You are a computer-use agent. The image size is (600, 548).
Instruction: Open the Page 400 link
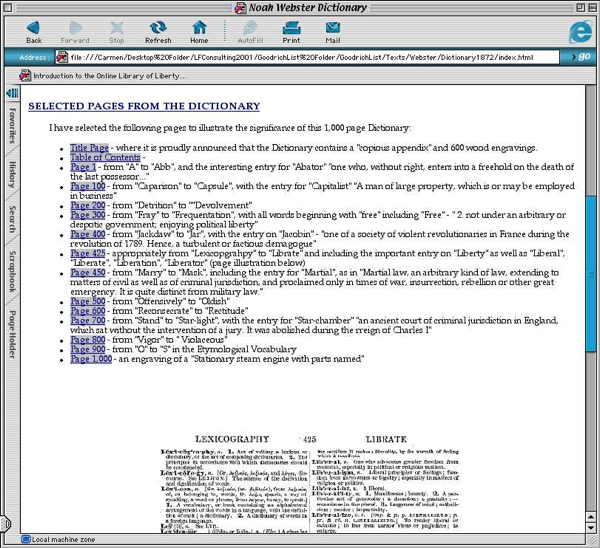88,234
